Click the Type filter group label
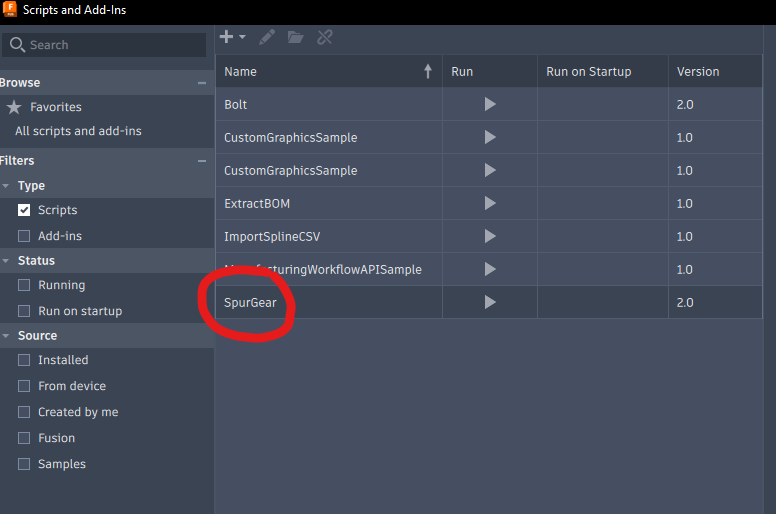 [31, 186]
